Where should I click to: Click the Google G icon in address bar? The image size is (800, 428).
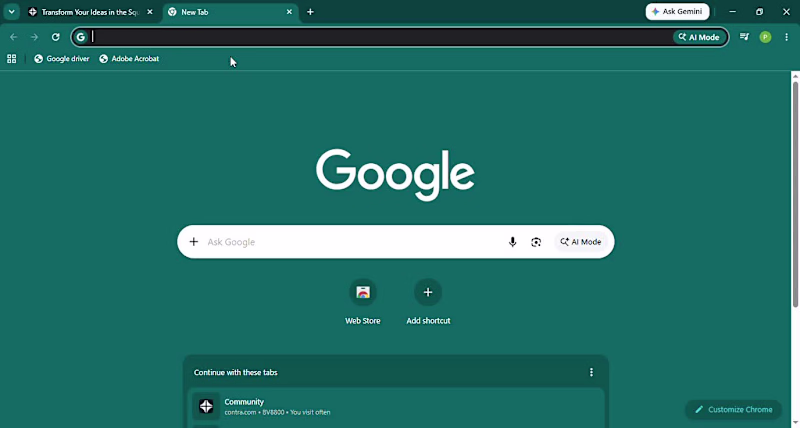(x=80, y=37)
